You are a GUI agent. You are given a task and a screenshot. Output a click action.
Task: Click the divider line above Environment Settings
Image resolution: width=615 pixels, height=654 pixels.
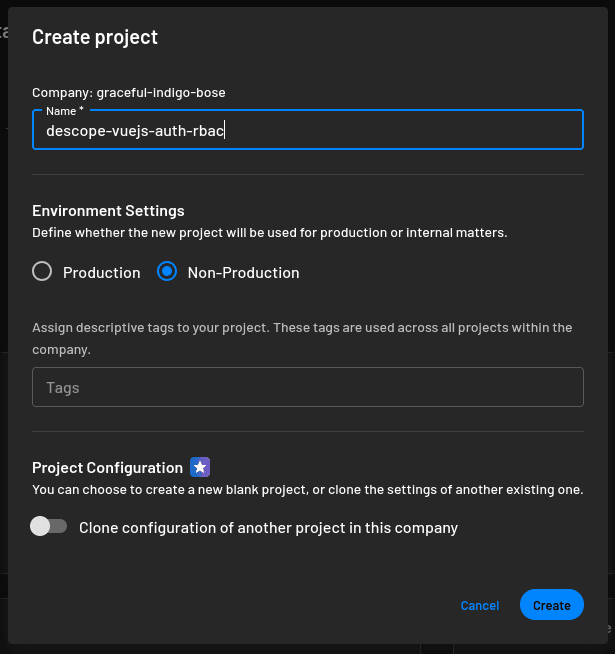[x=307, y=174]
